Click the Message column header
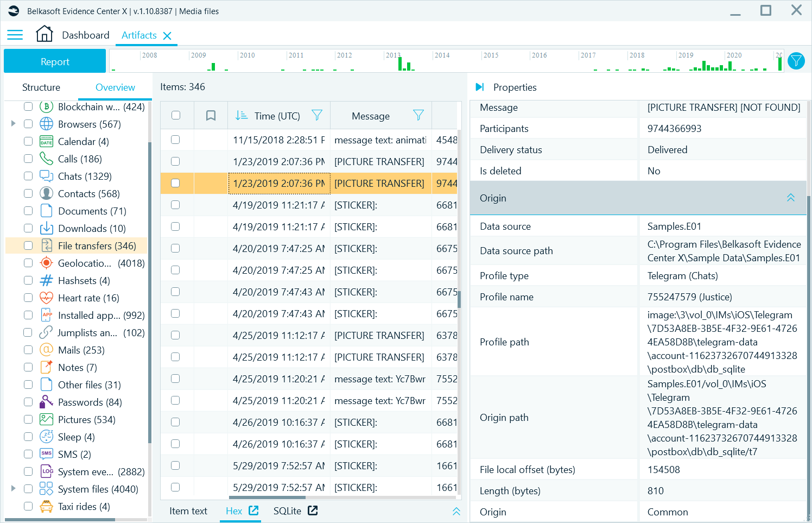 [371, 116]
